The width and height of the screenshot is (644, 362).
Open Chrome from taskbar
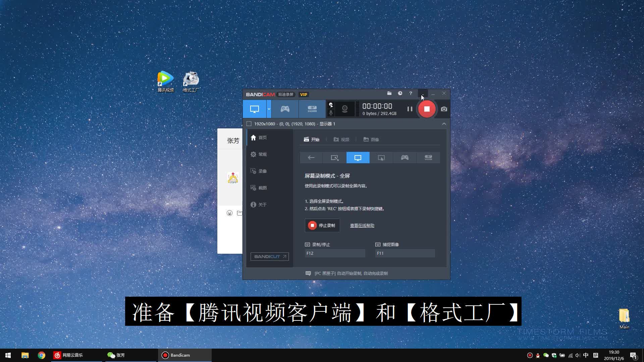click(x=42, y=355)
